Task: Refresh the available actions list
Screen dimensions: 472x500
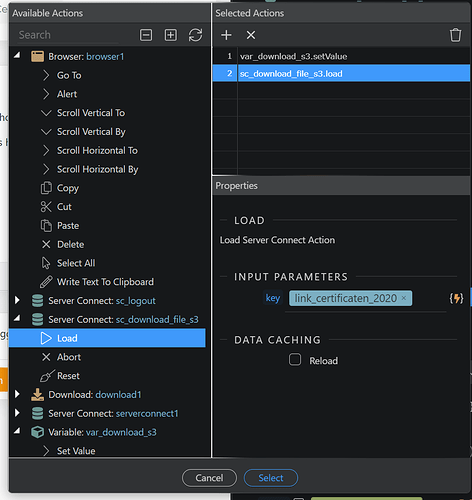Action: click(195, 35)
